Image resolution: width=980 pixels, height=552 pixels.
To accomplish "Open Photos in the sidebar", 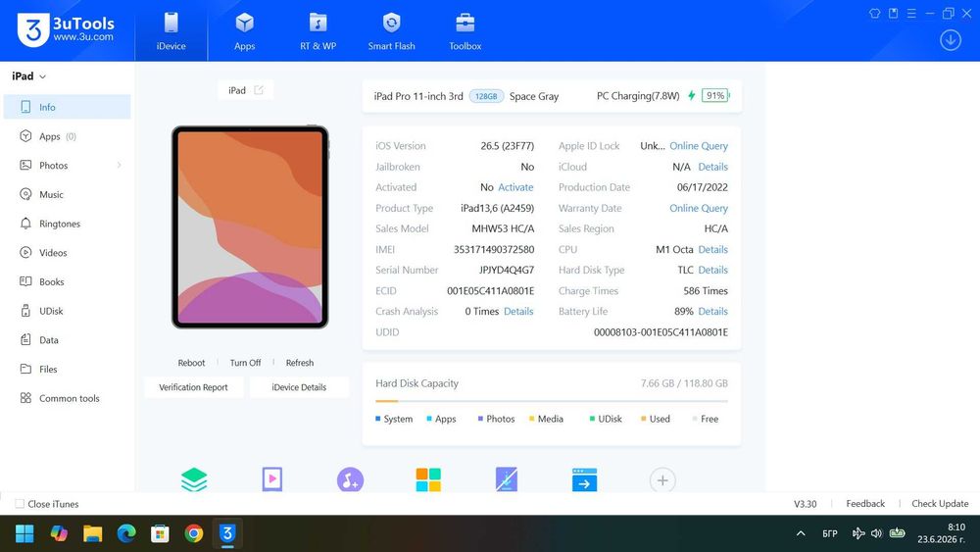I will [67, 165].
